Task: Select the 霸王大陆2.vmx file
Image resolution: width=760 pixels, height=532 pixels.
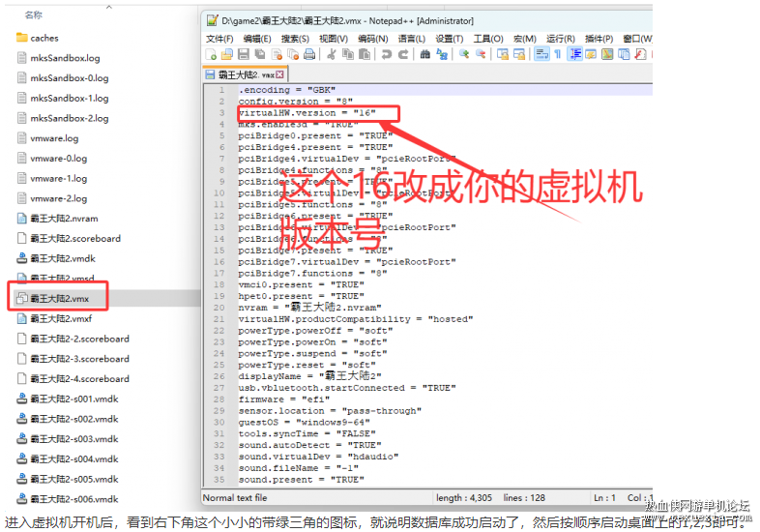Action: point(58,298)
